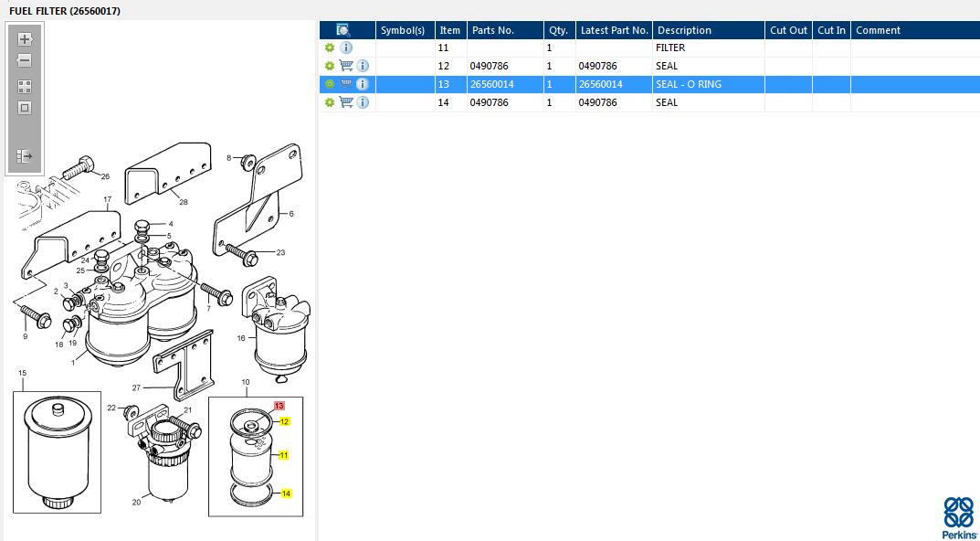
Task: Click callout number 28 bracket in diagram
Action: coord(184,201)
